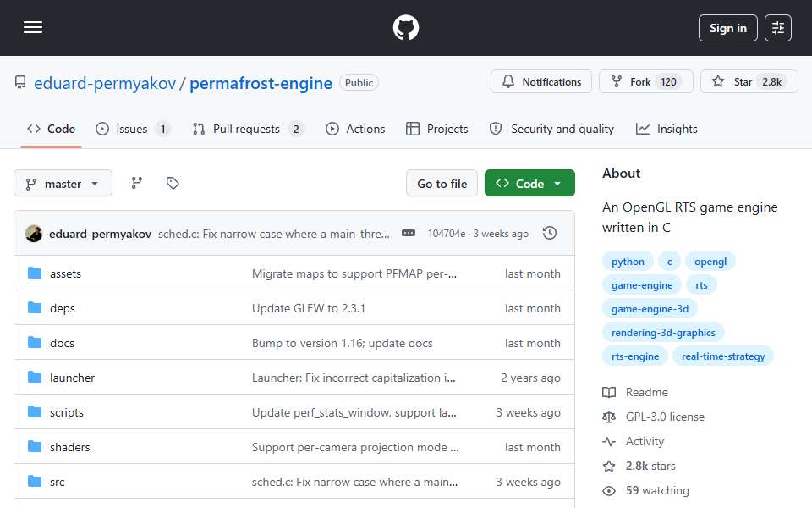Viewport: 812px width, 508px height.
Task: Click the scripts folder icon
Action: 35,412
